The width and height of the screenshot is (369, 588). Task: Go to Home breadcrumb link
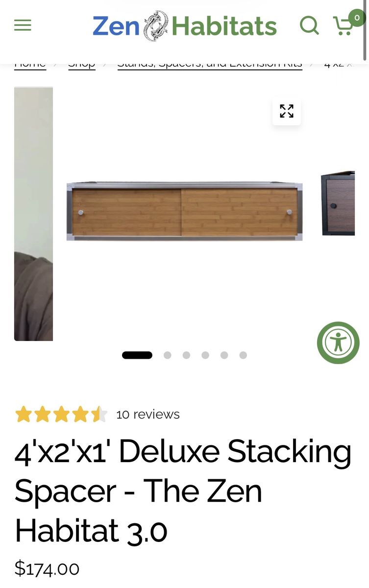pos(30,65)
